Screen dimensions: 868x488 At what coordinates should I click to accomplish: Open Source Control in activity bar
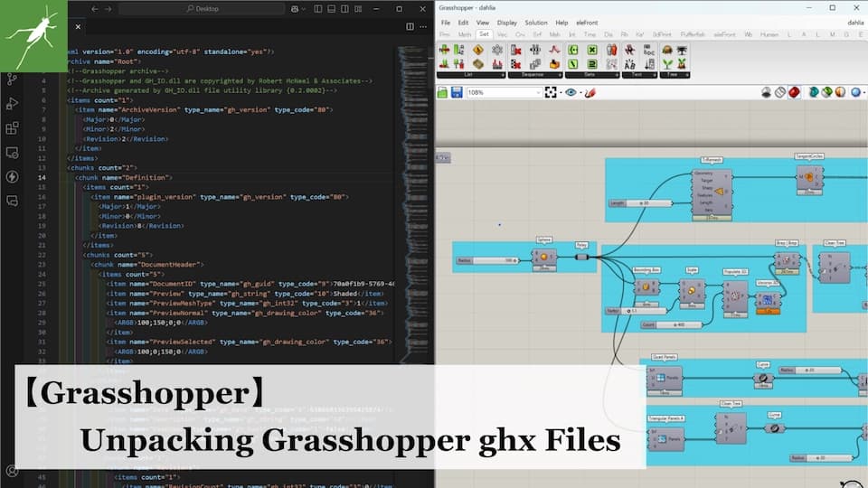[12, 80]
